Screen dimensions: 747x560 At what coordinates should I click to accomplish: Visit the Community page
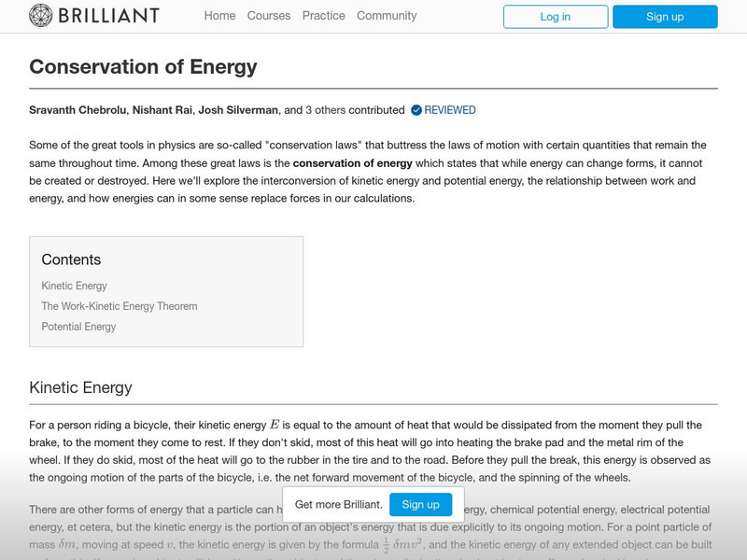(387, 16)
